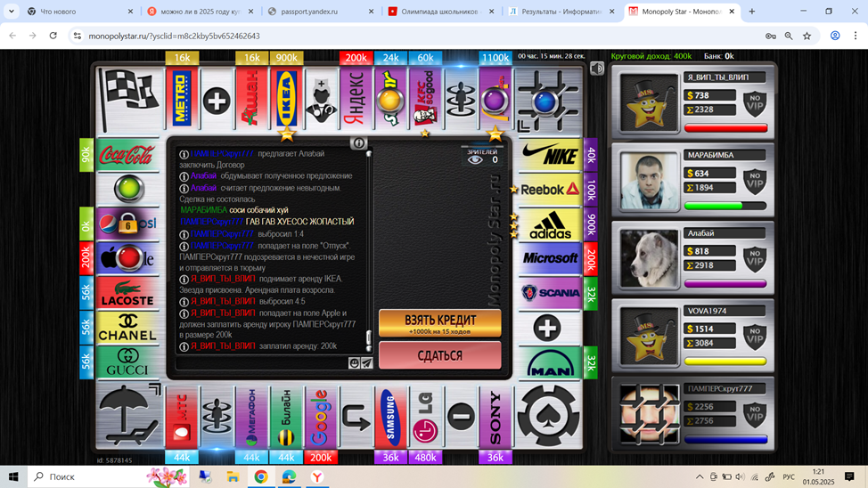Open the Chrome three-dot menu
The width and height of the screenshot is (868, 488).
click(x=856, y=36)
